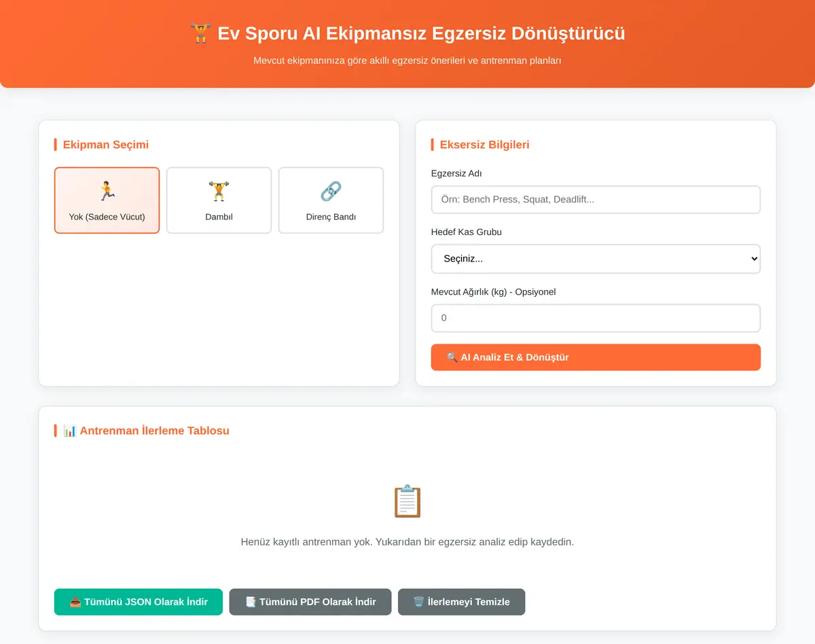Viewport: 815px width, 644px height.
Task: Click the 'Mevcut ekipmanınıza göre' subtitle text
Action: 407,60
